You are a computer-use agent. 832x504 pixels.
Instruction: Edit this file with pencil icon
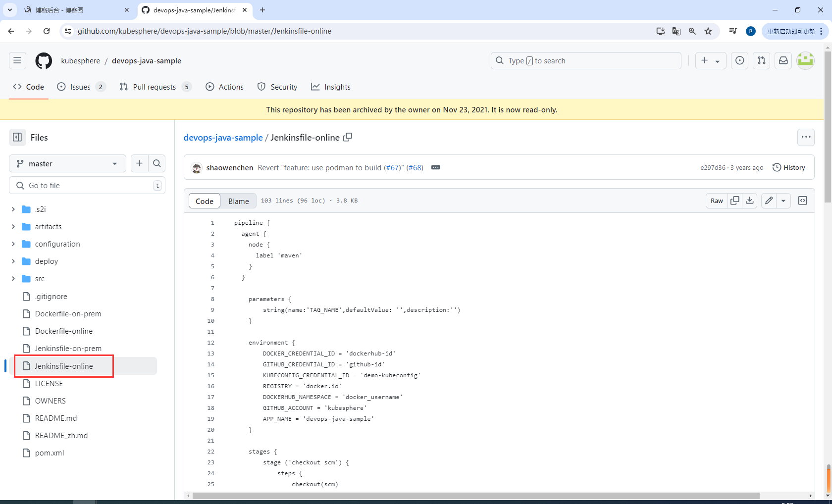click(x=769, y=201)
